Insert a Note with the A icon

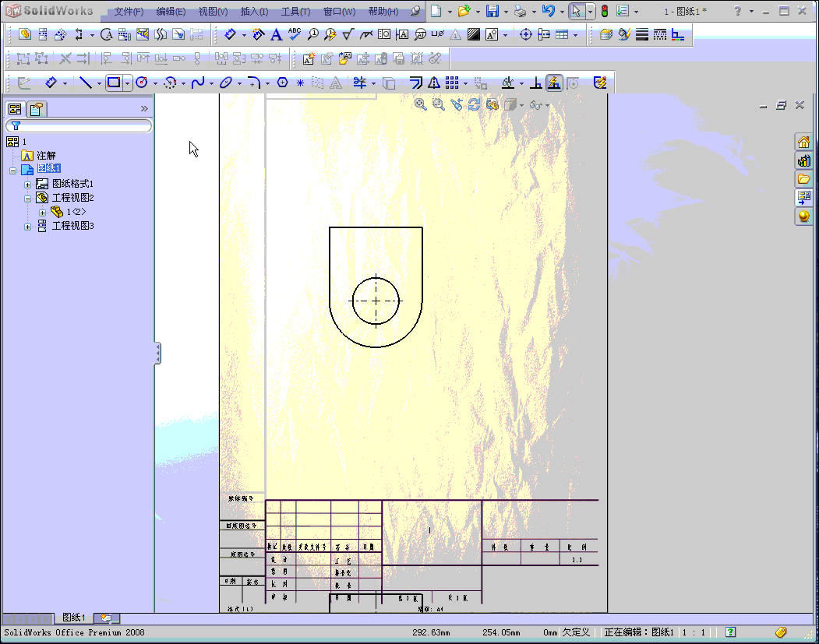click(x=276, y=34)
